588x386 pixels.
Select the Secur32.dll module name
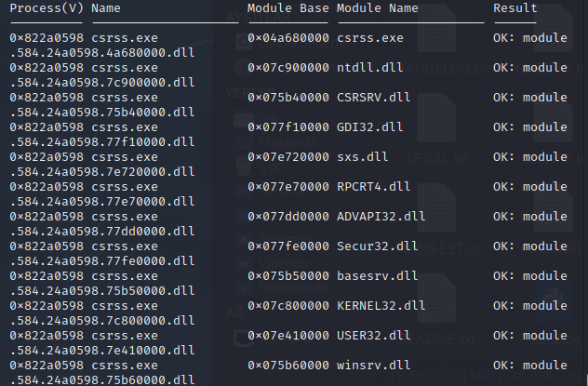click(x=377, y=246)
